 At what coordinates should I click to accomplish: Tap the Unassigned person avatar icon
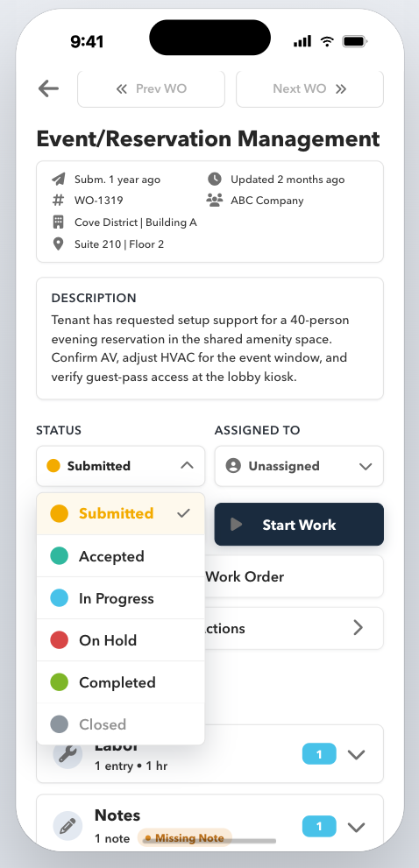pos(233,466)
